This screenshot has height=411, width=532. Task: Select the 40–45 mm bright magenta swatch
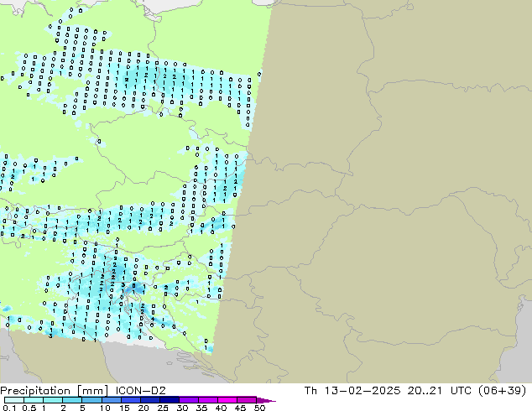point(227,400)
